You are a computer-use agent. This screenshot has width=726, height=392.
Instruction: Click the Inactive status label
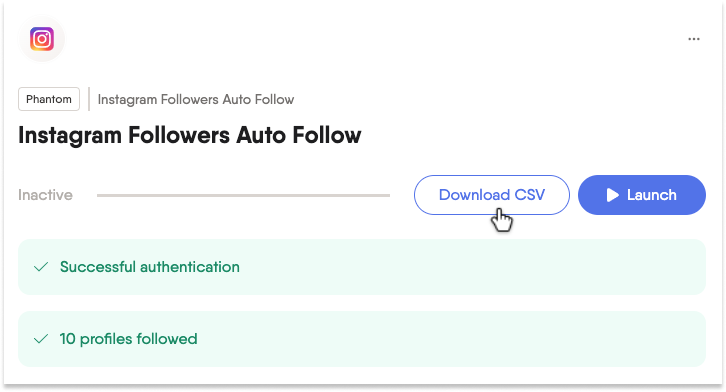(x=45, y=195)
